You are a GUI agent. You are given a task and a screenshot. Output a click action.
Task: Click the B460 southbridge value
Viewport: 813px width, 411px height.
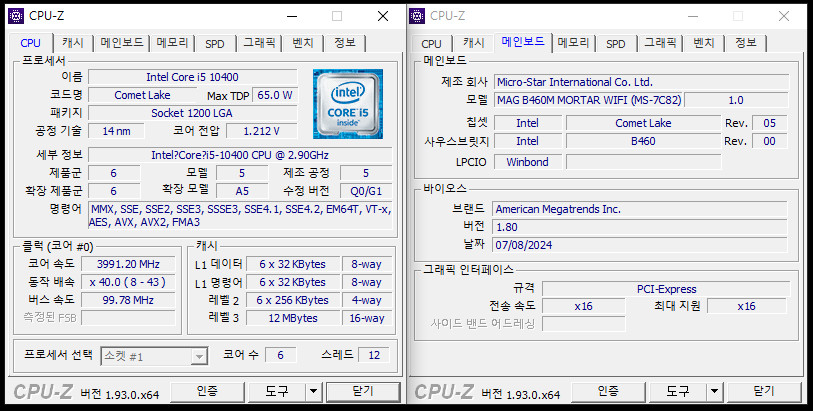(x=643, y=141)
